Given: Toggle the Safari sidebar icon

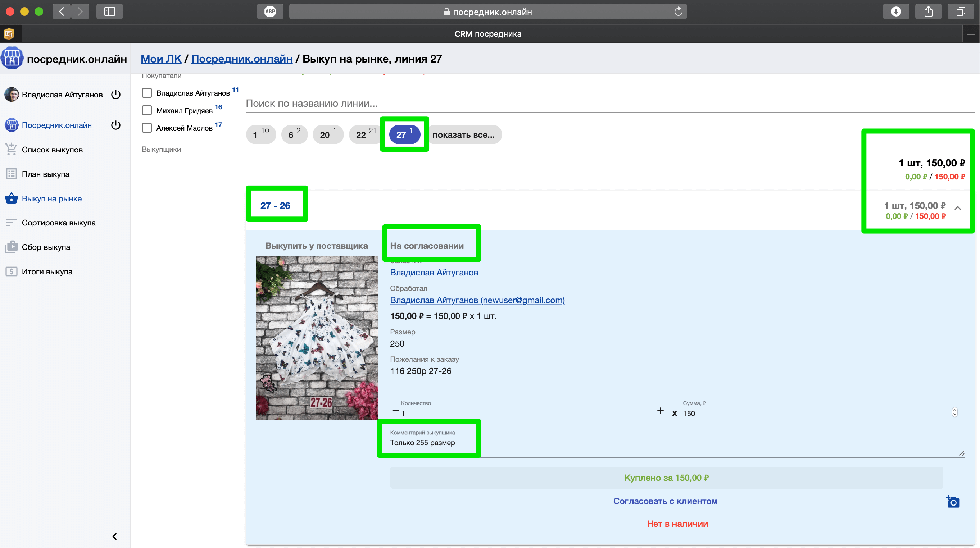Looking at the screenshot, I should tap(110, 12).
